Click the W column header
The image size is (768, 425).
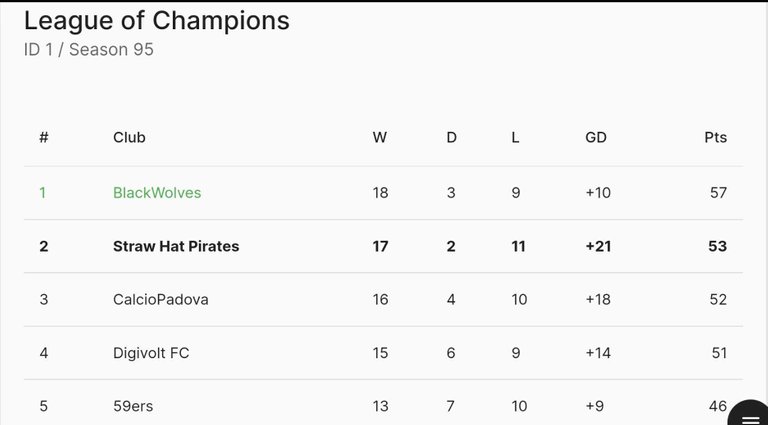(380, 138)
